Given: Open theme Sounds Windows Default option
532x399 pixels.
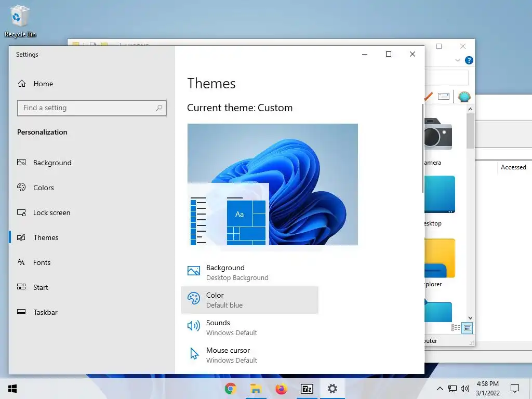Looking at the screenshot, I should point(250,327).
